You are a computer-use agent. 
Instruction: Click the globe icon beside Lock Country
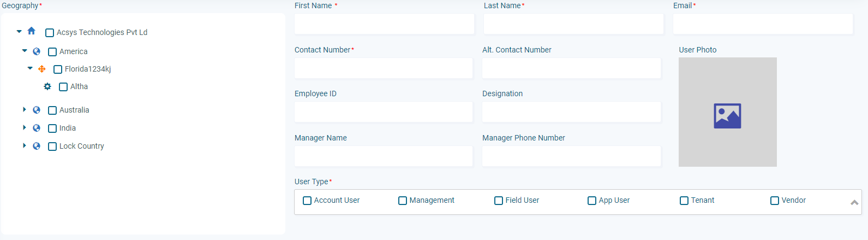point(37,146)
